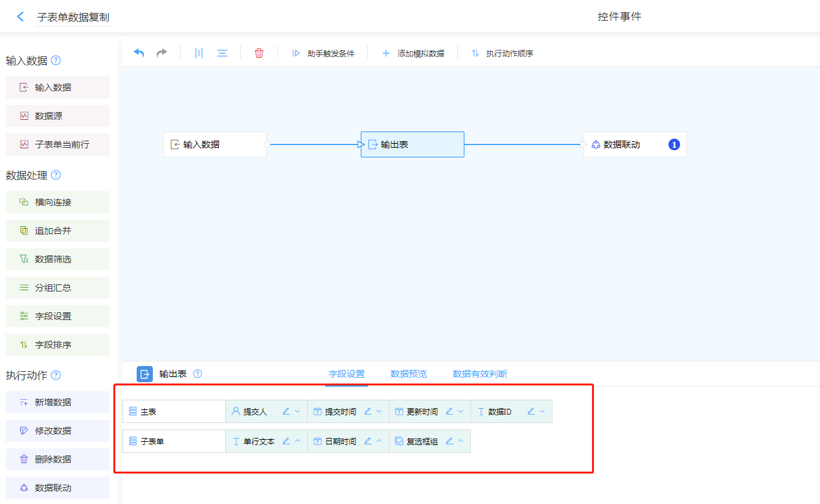The width and height of the screenshot is (820, 504).
Task: Click the redo arrow icon
Action: tap(162, 53)
